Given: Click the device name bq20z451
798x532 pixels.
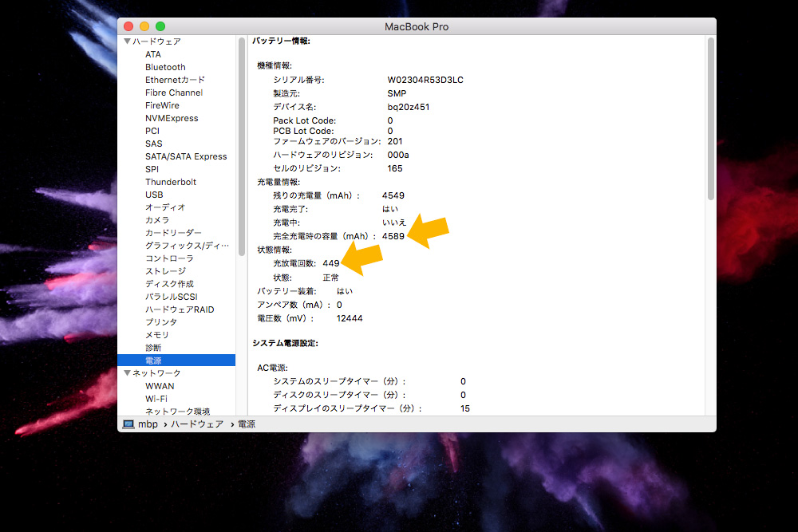Looking at the screenshot, I should 408,107.
